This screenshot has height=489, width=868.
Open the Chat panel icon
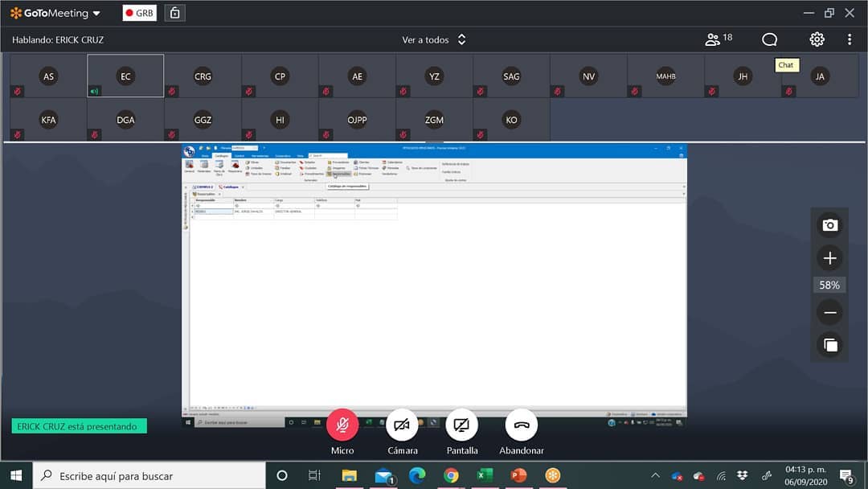coord(769,39)
